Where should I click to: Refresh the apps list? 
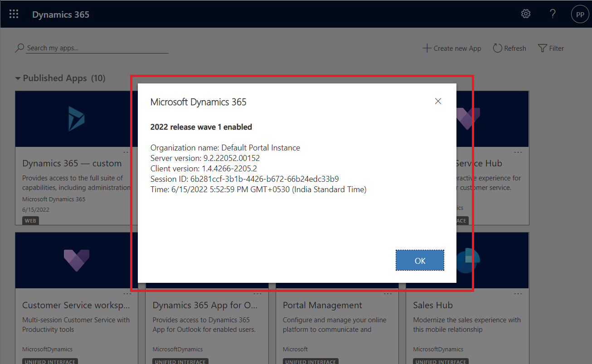[x=510, y=48]
